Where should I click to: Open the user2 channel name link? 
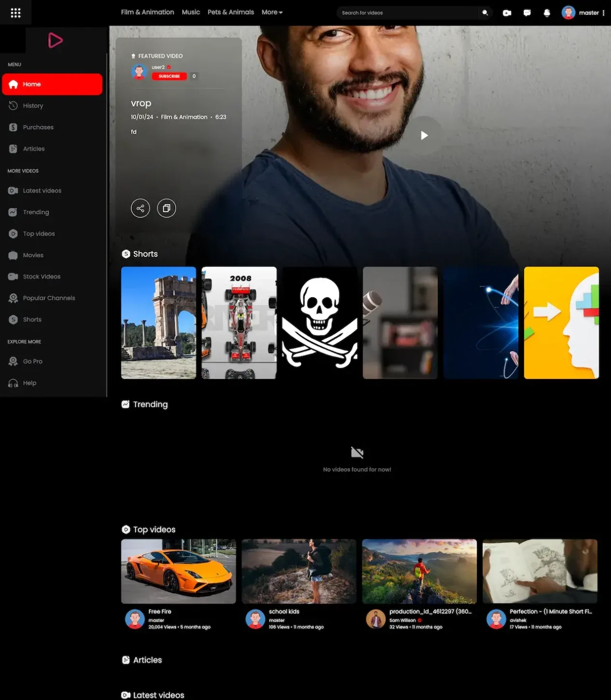[x=158, y=67]
